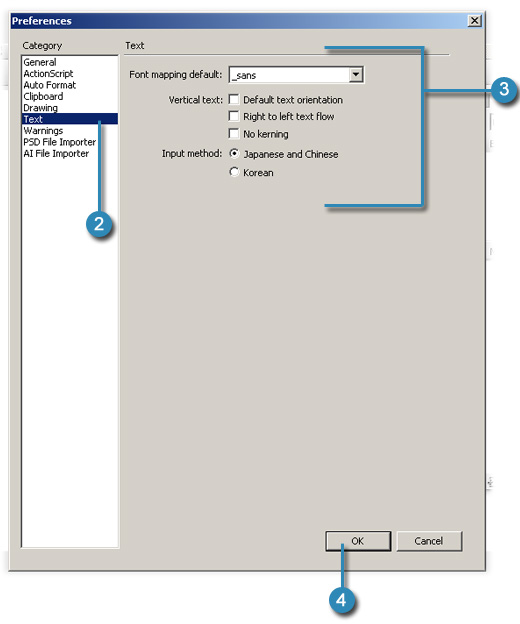Select Japanese and Chinese input method

(234, 153)
